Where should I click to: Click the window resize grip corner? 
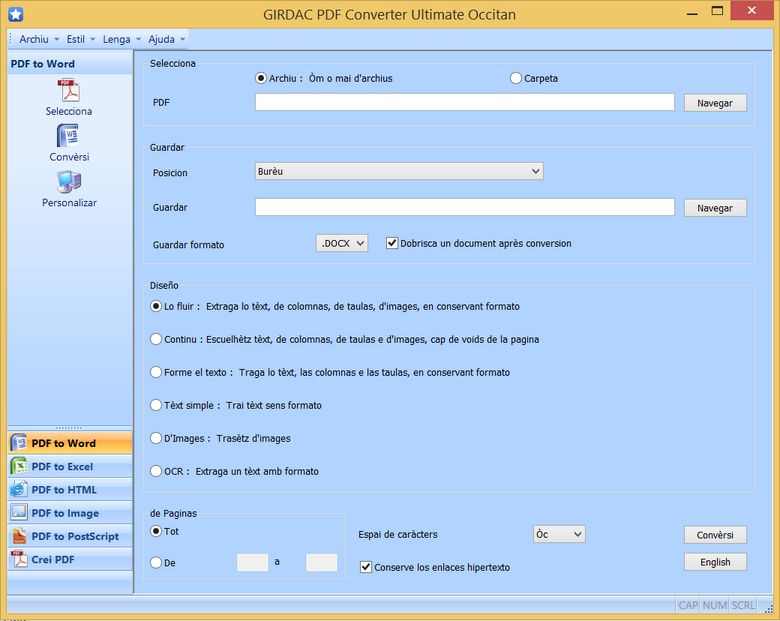[769, 608]
